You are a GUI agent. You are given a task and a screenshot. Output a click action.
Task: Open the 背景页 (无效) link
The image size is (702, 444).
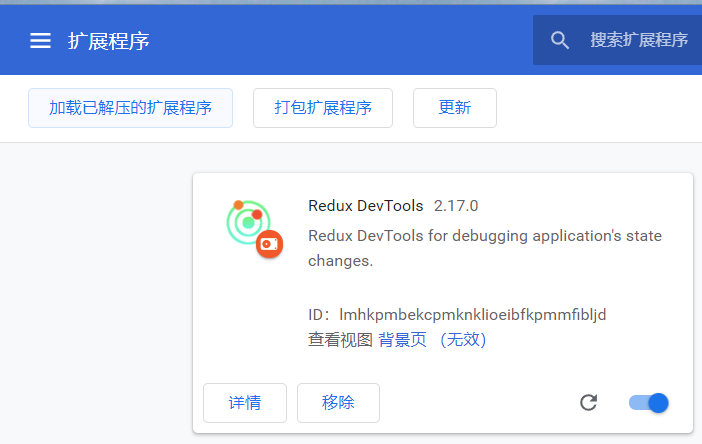click(x=432, y=340)
